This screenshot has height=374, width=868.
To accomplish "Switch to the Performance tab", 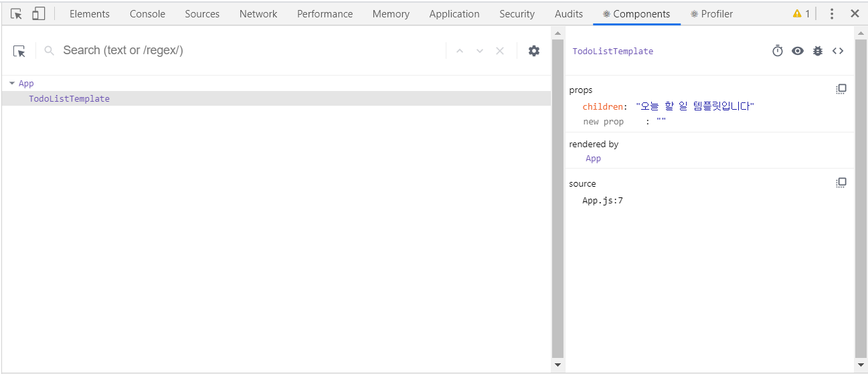I will point(325,13).
